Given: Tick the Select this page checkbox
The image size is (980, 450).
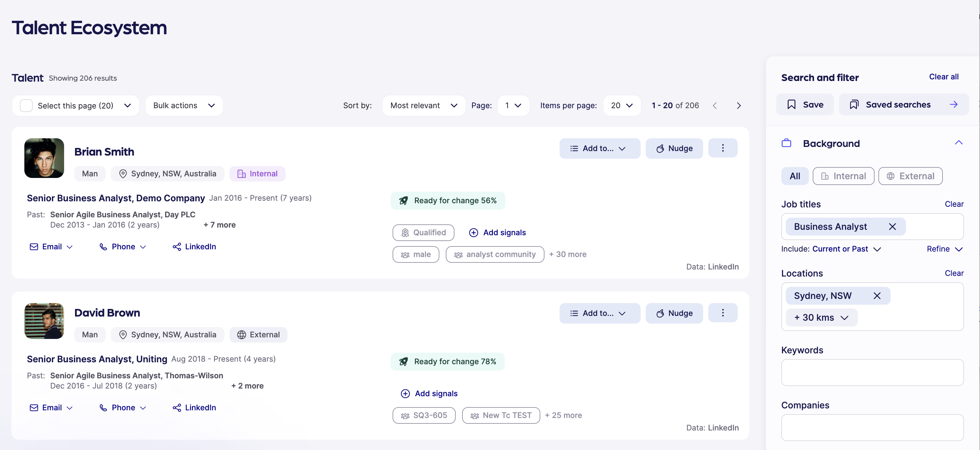Looking at the screenshot, I should [26, 106].
